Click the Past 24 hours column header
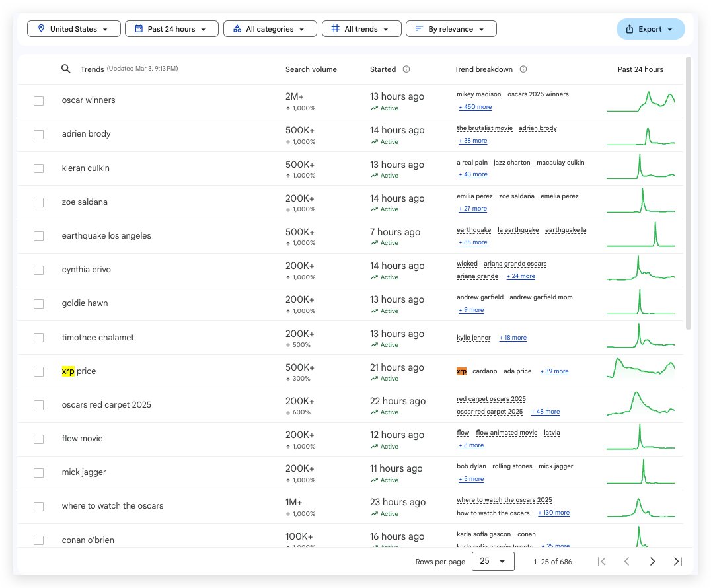 [x=640, y=69]
